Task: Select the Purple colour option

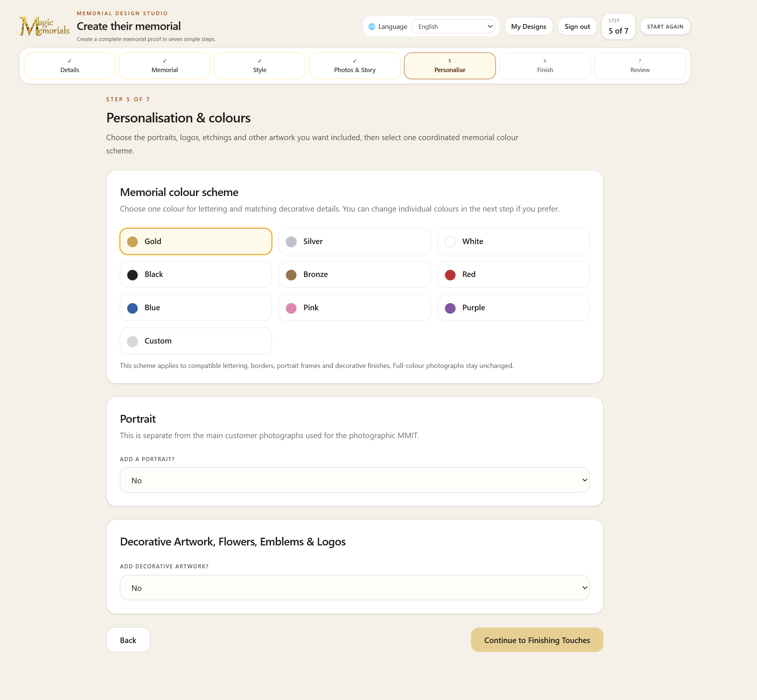Action: (513, 308)
